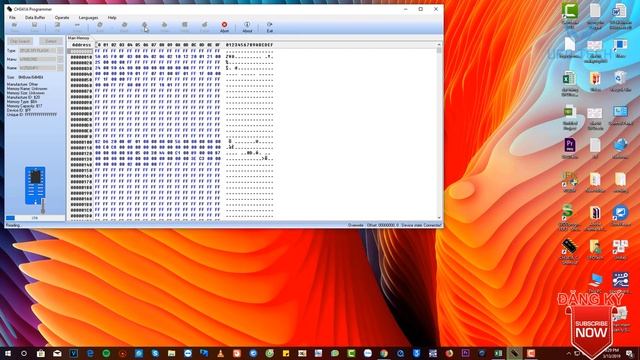Select address row 00000100
The width and height of the screenshot is (640, 360).
(x=81, y=142)
